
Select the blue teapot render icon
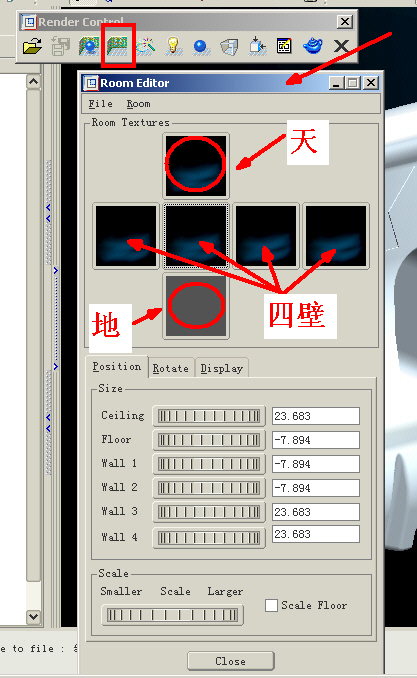click(x=313, y=46)
